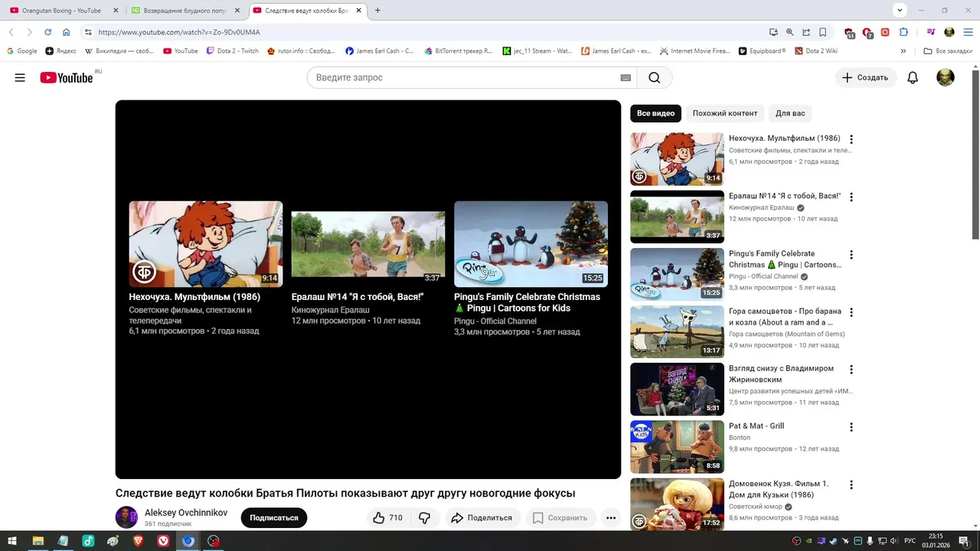Open the site information icon before the URL
Viewport: 980px width, 551px height.
pos(88,32)
